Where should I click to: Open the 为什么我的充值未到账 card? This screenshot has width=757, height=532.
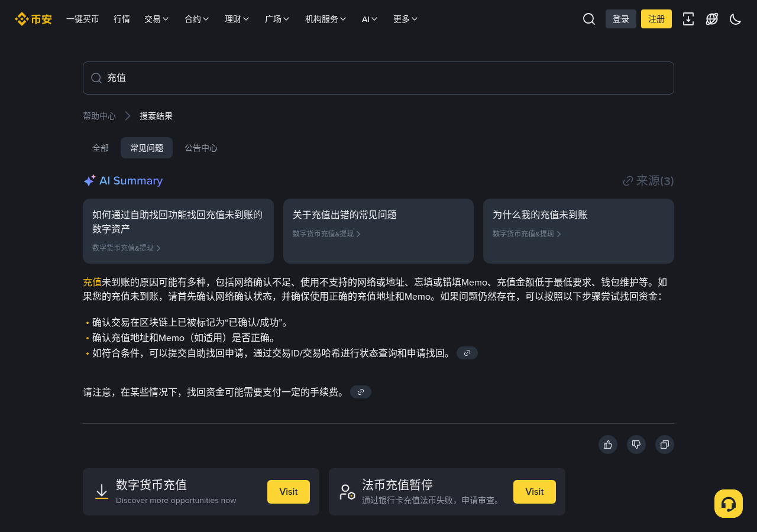coord(578,231)
